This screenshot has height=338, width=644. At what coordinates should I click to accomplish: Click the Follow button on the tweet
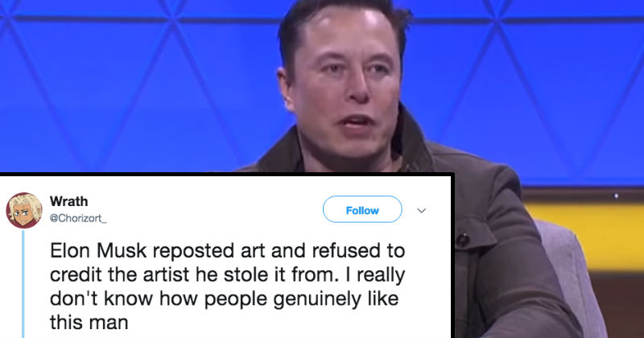[362, 209]
